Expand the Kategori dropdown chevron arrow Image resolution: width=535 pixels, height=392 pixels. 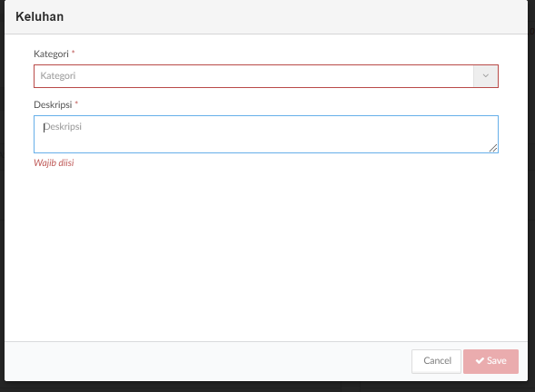[x=485, y=76]
